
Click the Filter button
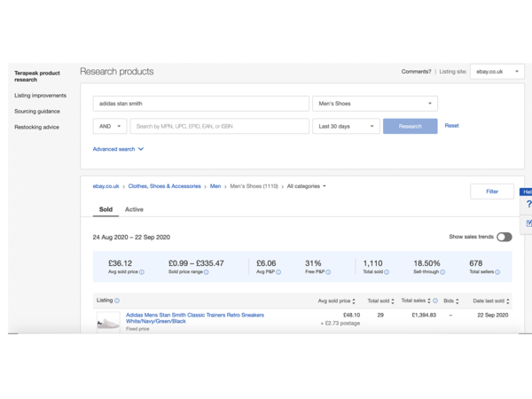[492, 192]
